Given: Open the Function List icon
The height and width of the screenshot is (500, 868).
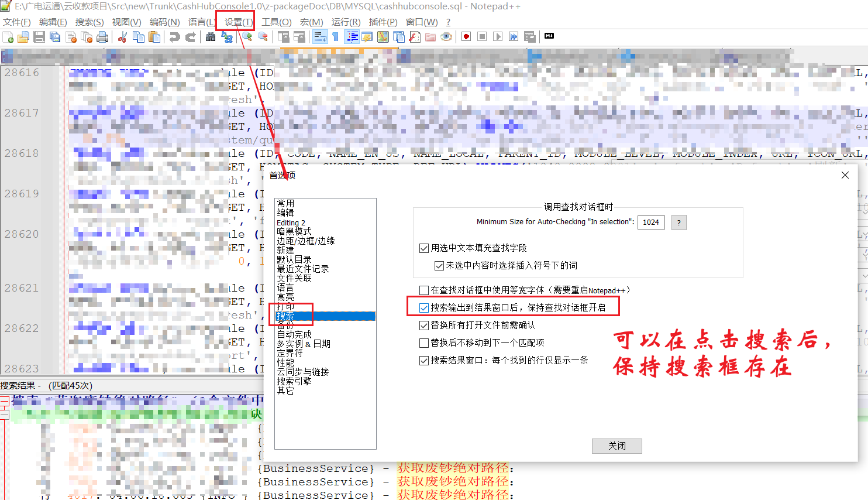Looking at the screenshot, I should pyautogui.click(x=415, y=37).
